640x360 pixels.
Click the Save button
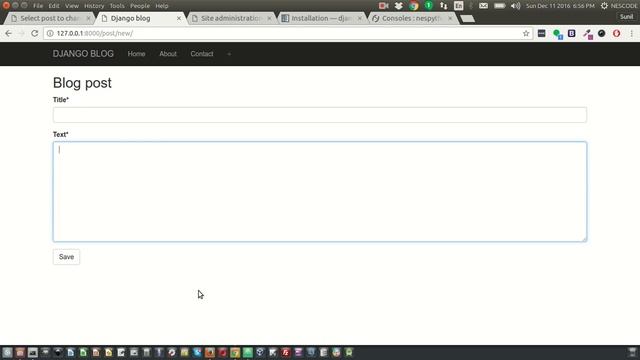(66, 257)
